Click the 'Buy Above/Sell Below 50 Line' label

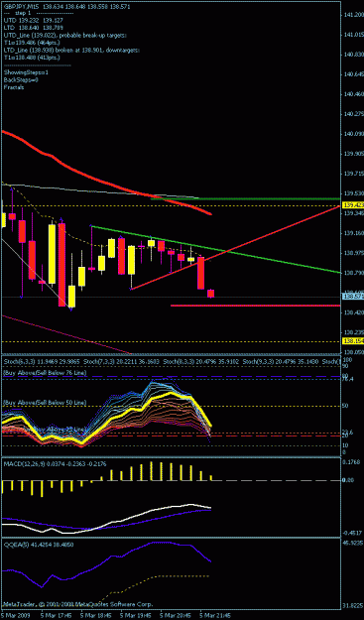pos(45,402)
